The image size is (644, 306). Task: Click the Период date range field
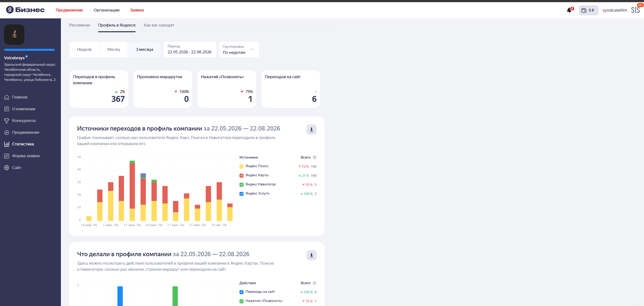click(x=190, y=49)
